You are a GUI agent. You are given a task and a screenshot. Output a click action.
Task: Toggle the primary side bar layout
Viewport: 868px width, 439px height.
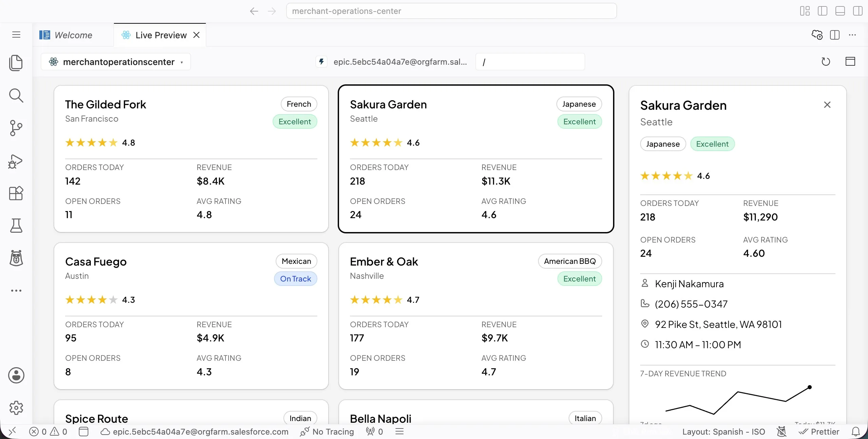(823, 11)
